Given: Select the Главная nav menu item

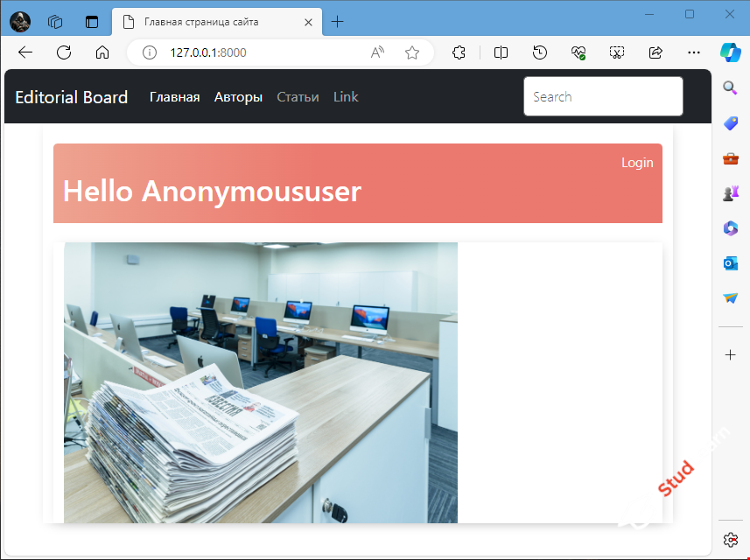Looking at the screenshot, I should tap(174, 97).
